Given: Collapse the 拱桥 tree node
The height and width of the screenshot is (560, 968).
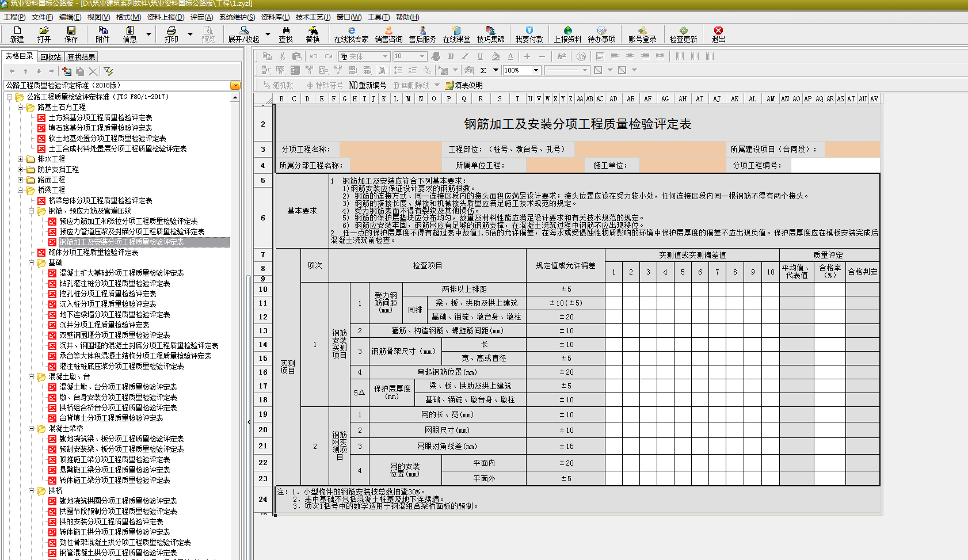Looking at the screenshot, I should point(32,490).
